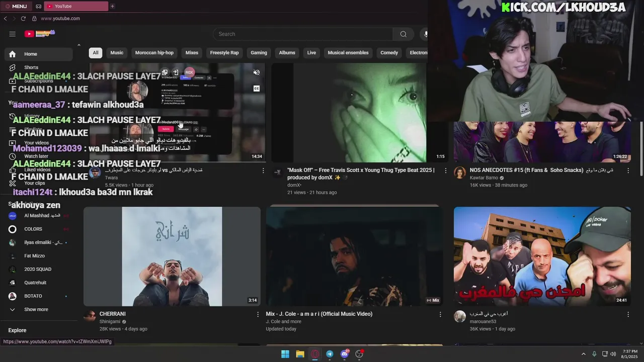Click the taskbar microphone tray icon

click(594, 354)
